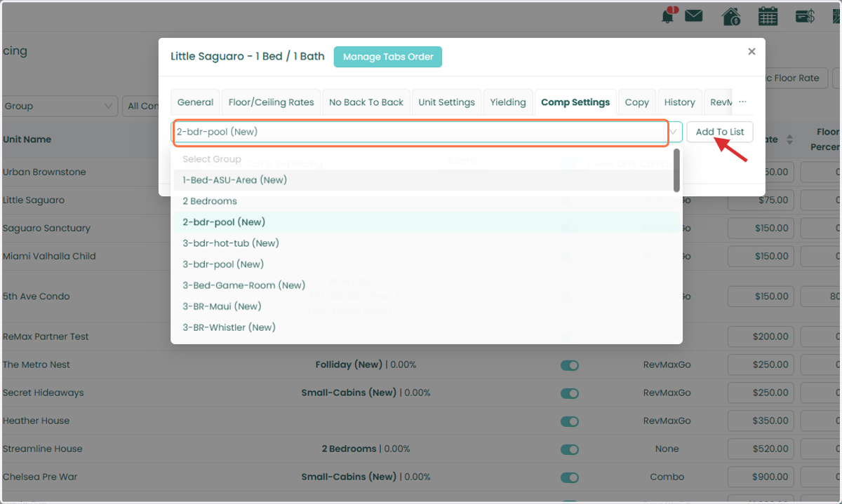Screen dimensions: 842x504
Task: Click Add To List button
Action: click(720, 132)
